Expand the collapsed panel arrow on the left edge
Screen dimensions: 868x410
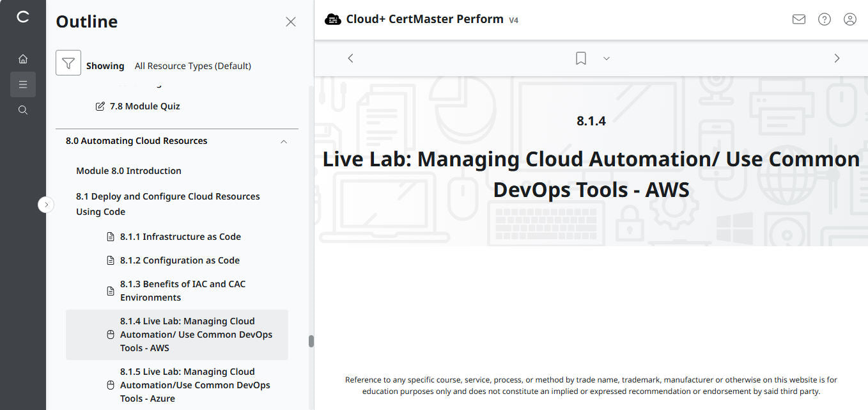pos(46,204)
